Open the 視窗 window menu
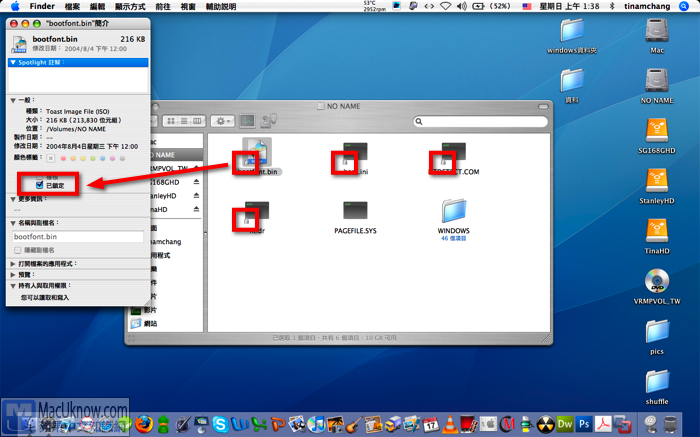Viewport: 700px width, 437px height. [x=188, y=6]
